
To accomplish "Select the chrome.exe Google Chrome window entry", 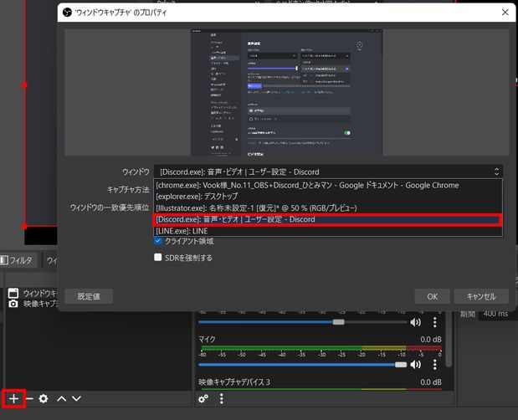I will click(x=328, y=185).
